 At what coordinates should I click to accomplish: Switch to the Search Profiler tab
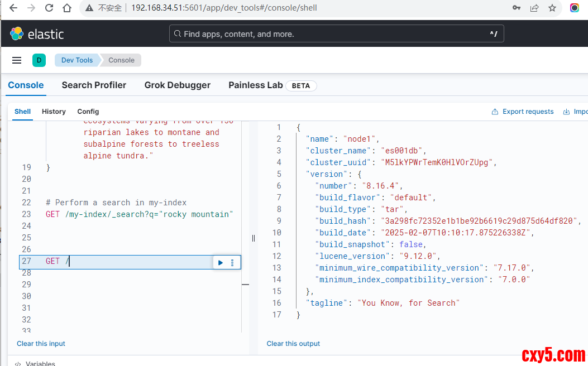click(x=94, y=85)
